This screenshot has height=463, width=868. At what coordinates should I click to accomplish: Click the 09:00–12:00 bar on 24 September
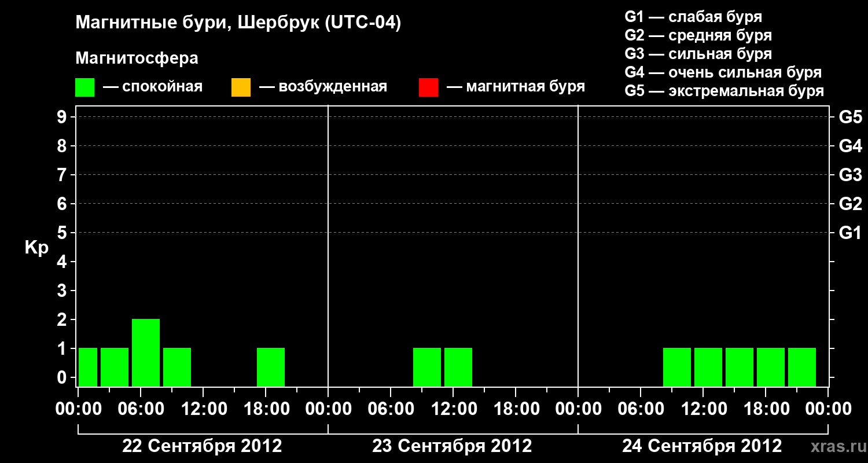tap(677, 367)
